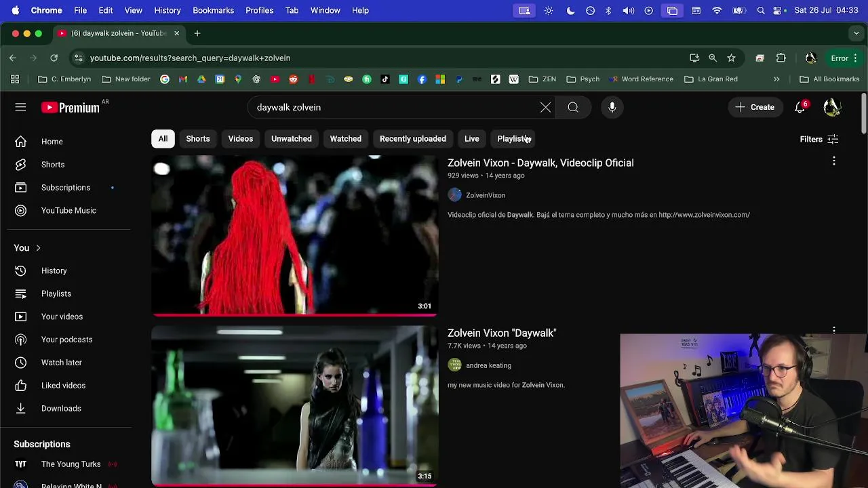Viewport: 868px width, 488px height.
Task: Open the Bookmarks menu in the menu bar
Action: pos(213,10)
